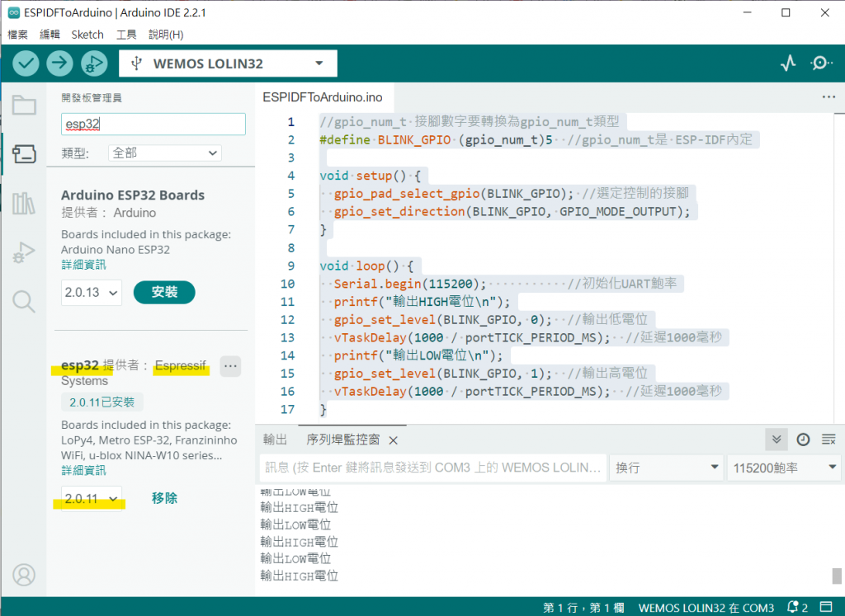Open 詳細資訊 link under esp32 Espressif package

click(x=83, y=470)
